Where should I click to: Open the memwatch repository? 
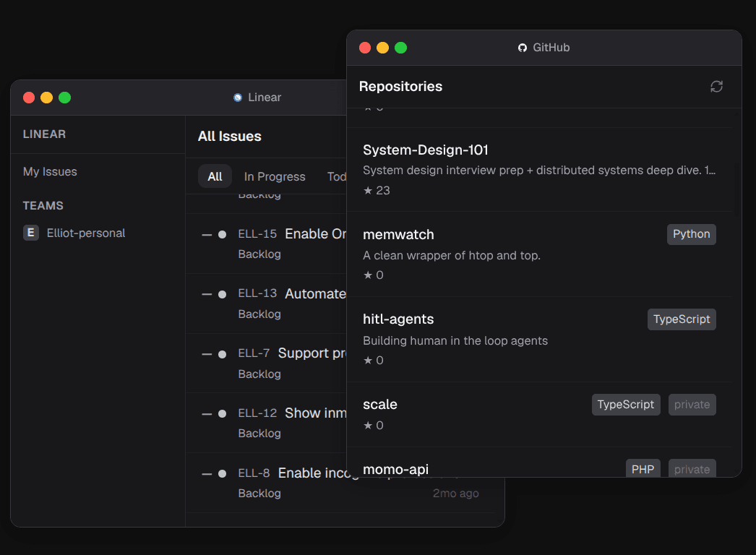tap(398, 234)
